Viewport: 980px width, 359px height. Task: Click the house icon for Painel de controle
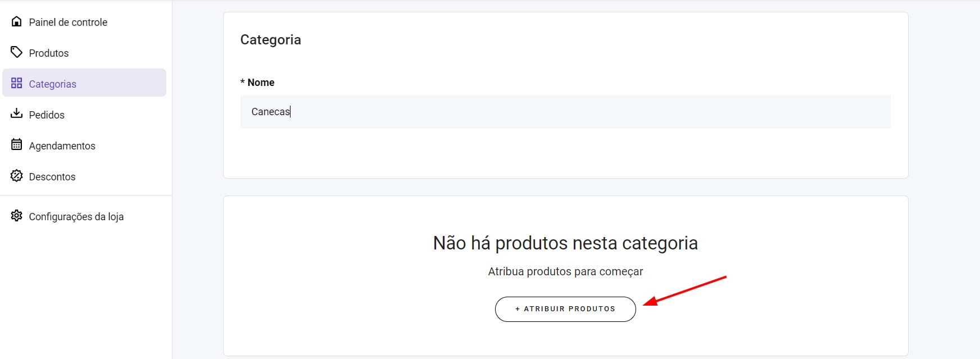click(17, 22)
